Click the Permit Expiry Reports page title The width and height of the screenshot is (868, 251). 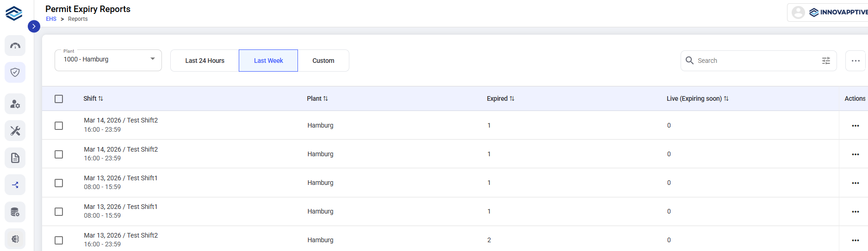tap(88, 9)
